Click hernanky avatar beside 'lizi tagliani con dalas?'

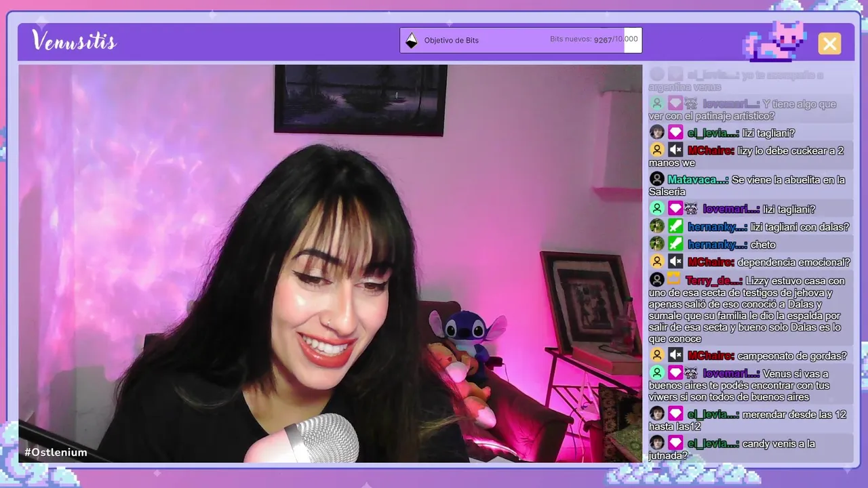656,226
